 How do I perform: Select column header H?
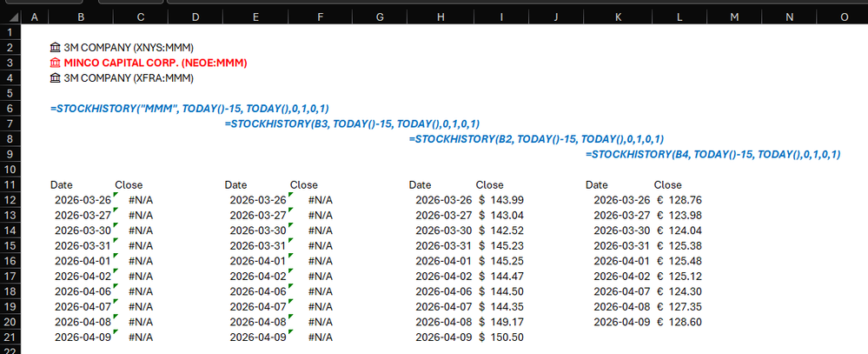point(441,17)
